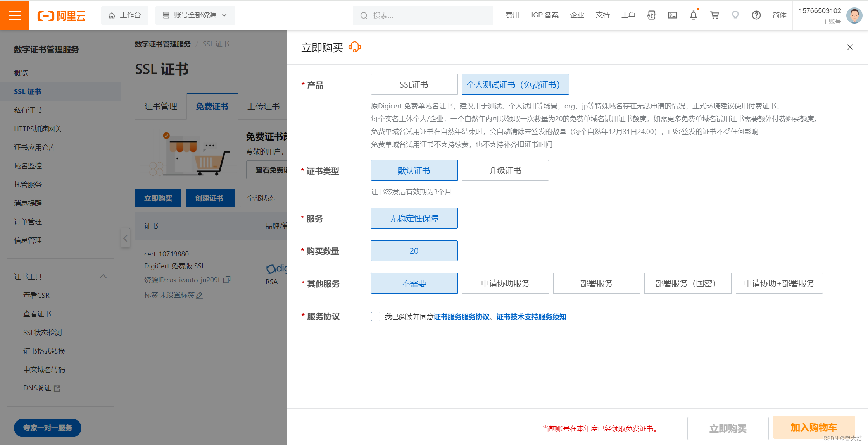The image size is (868, 445).
Task: Select SSL证书 product option
Action: pyautogui.click(x=414, y=84)
